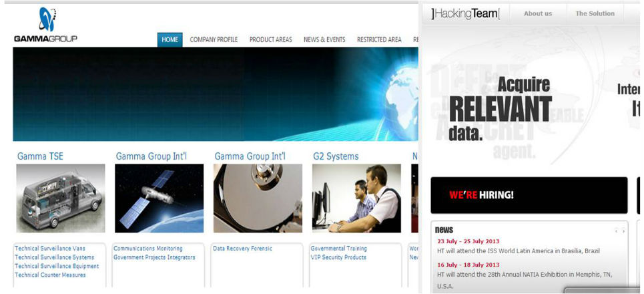Click the satellite thumbnail image

(x=159, y=198)
